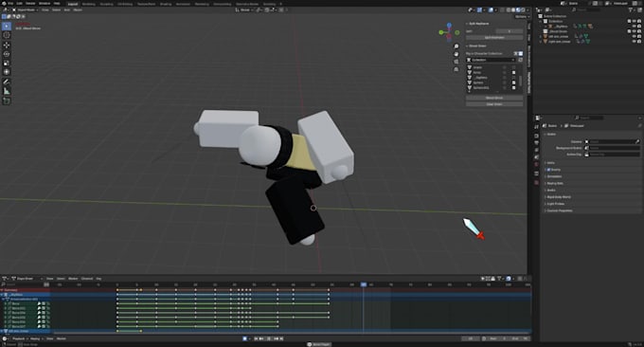Click the outliner filter funnel icon
The height and width of the screenshot is (347, 644).
631,9
